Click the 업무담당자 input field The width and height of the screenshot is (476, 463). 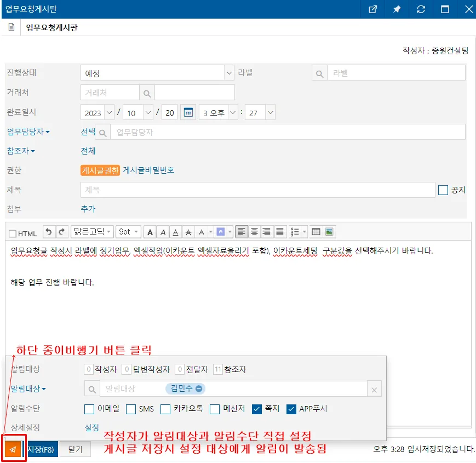288,133
